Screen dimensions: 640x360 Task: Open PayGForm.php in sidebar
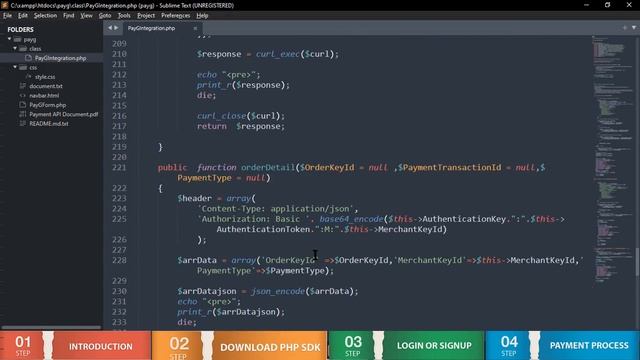(47, 105)
